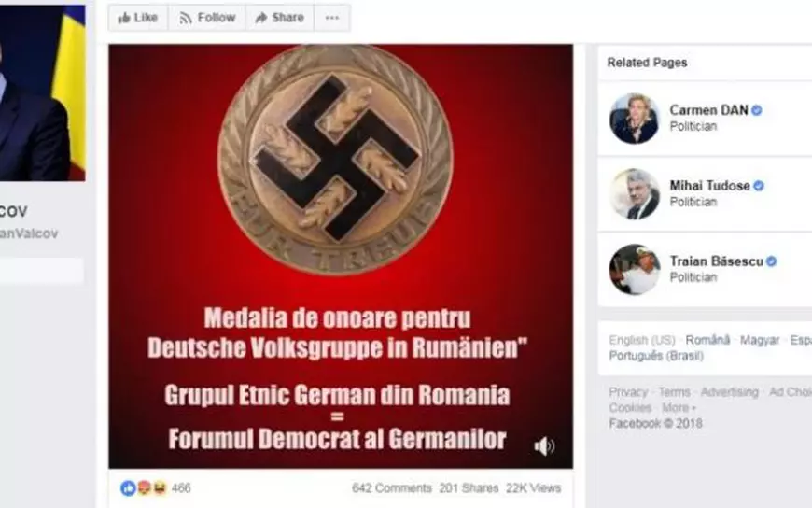Click the Haha reaction icon
Viewport: 812px width, 508px height.
coord(160,487)
